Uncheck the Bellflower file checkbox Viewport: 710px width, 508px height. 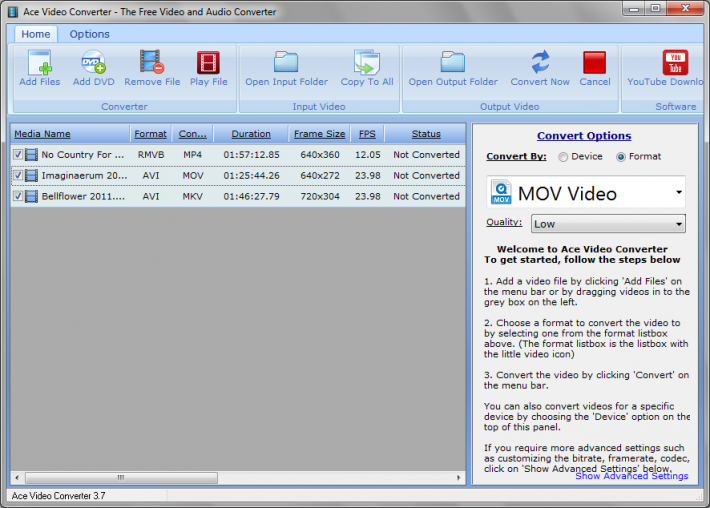point(18,196)
